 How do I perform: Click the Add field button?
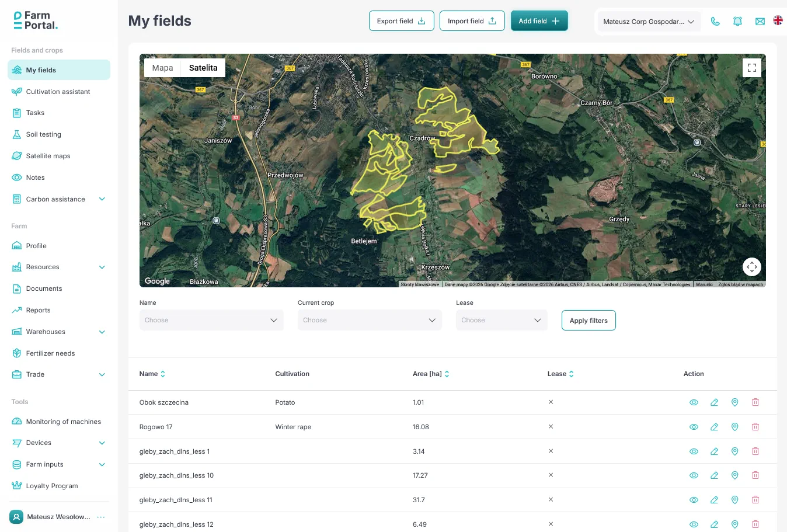click(538, 20)
